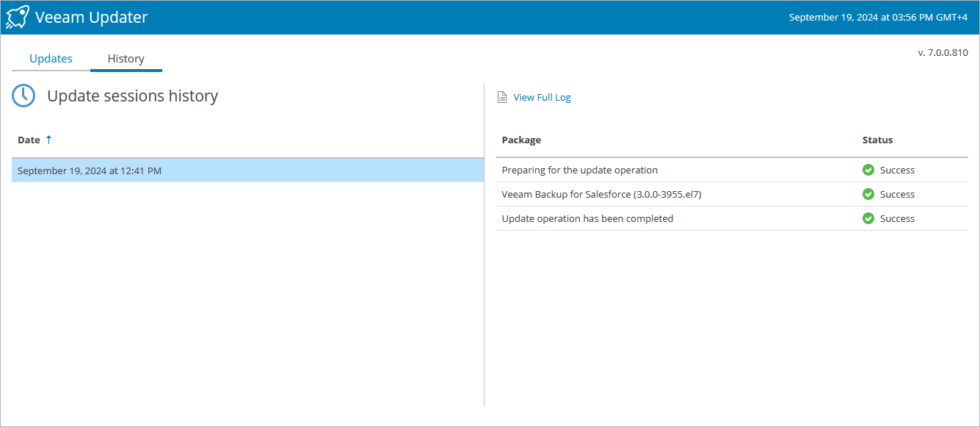
Task: Click Success status text for Veeam Backup for Salesforce
Action: pos(897,194)
